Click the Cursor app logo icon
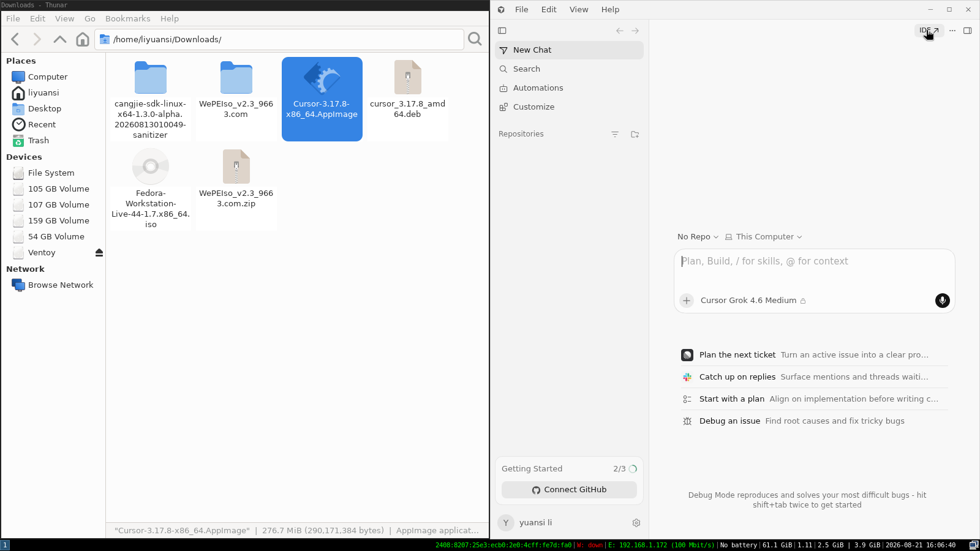 coord(501,10)
